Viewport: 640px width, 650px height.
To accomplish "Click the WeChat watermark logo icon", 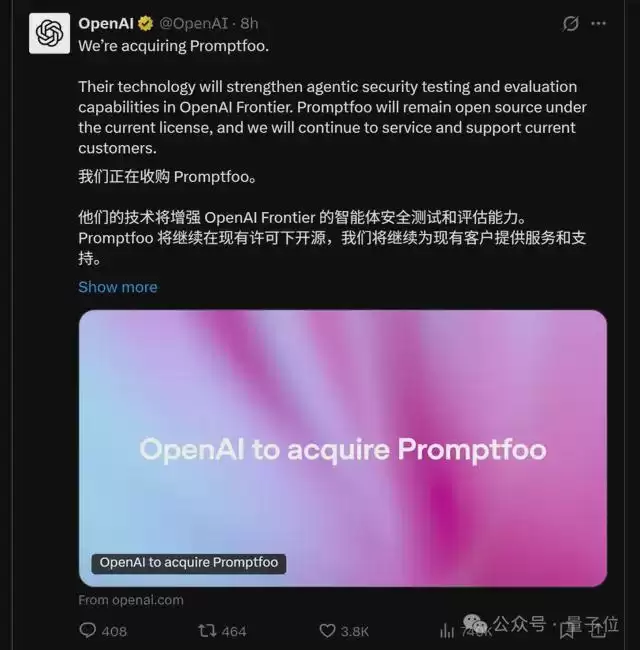I will (x=475, y=624).
